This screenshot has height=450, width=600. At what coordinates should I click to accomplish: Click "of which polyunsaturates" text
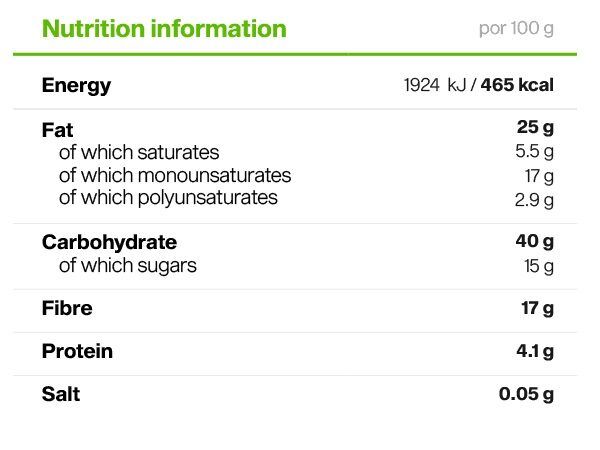[168, 198]
